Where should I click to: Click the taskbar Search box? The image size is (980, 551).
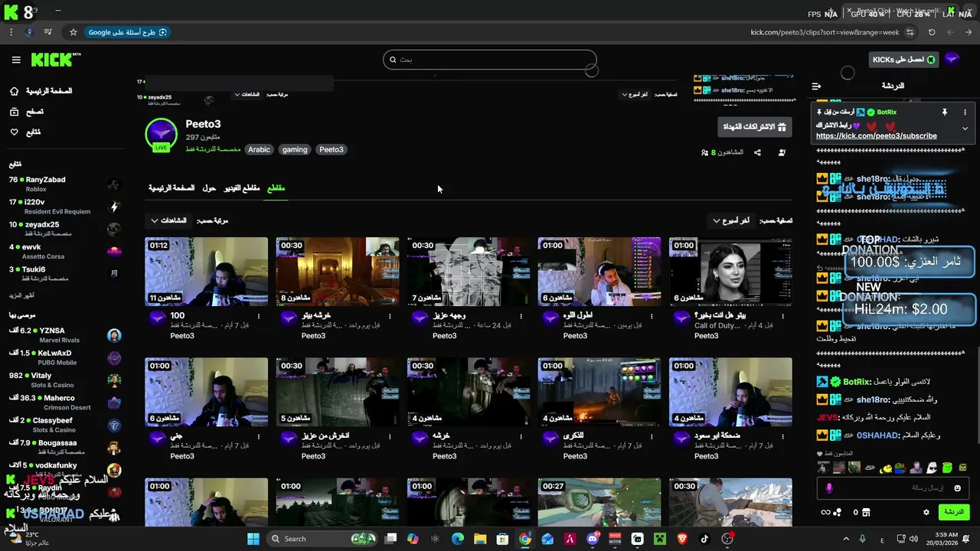(322, 539)
